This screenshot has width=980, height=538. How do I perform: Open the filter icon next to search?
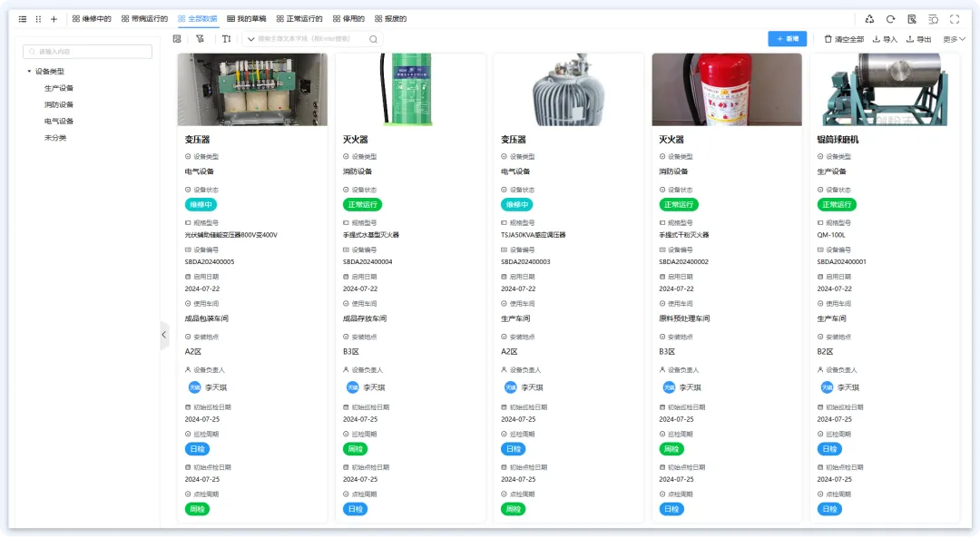(200, 39)
